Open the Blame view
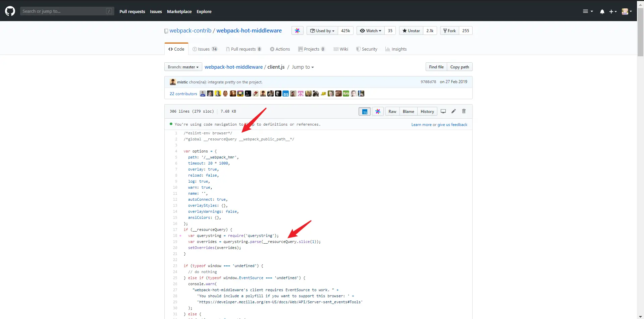644x319 pixels. [x=408, y=112]
